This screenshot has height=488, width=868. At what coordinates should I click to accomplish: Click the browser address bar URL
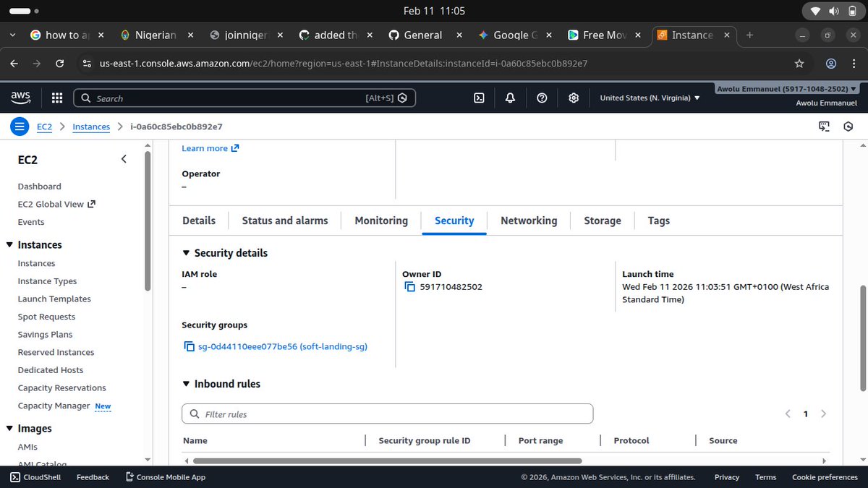tap(343, 64)
